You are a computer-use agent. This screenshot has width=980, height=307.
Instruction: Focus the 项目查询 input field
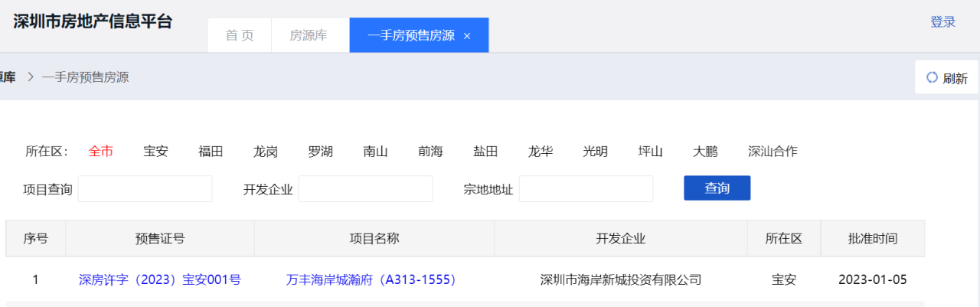click(x=145, y=188)
